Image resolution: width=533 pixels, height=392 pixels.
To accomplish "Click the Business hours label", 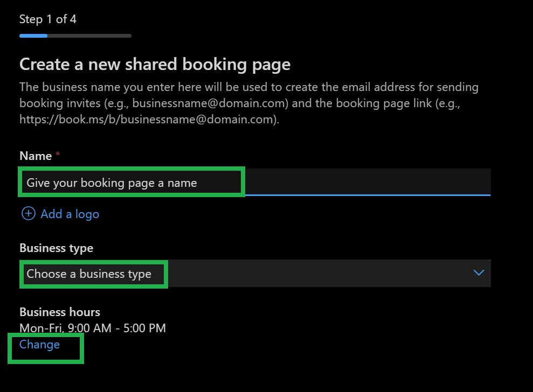I will [x=60, y=312].
